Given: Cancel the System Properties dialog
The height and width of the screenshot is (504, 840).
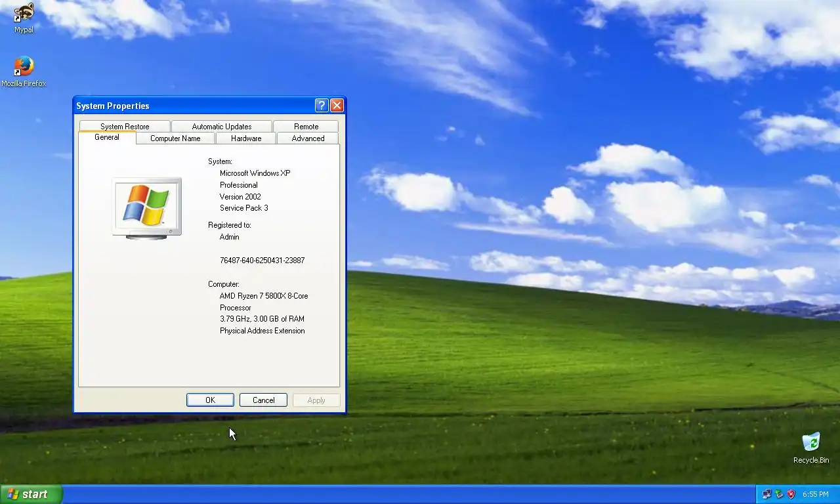Looking at the screenshot, I should click(x=263, y=400).
